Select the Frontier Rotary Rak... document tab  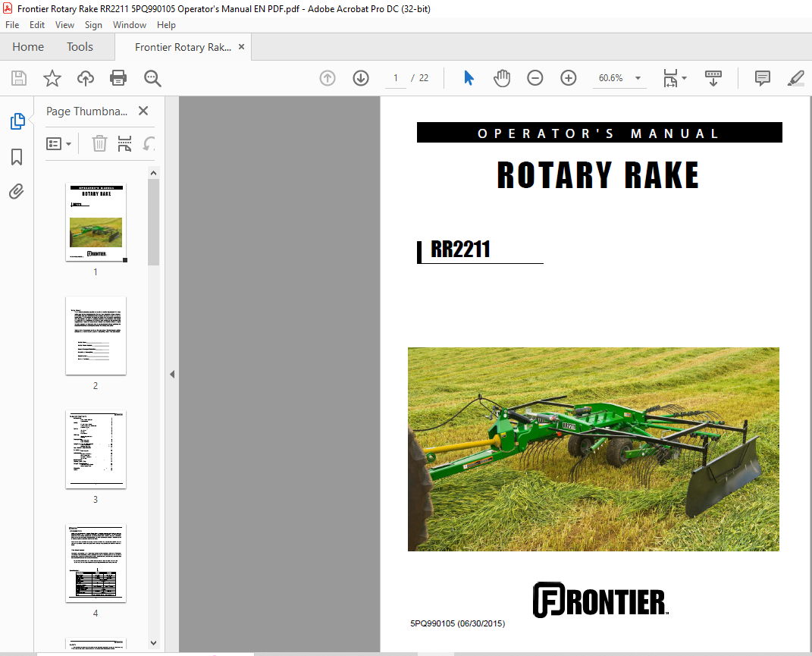click(x=183, y=47)
